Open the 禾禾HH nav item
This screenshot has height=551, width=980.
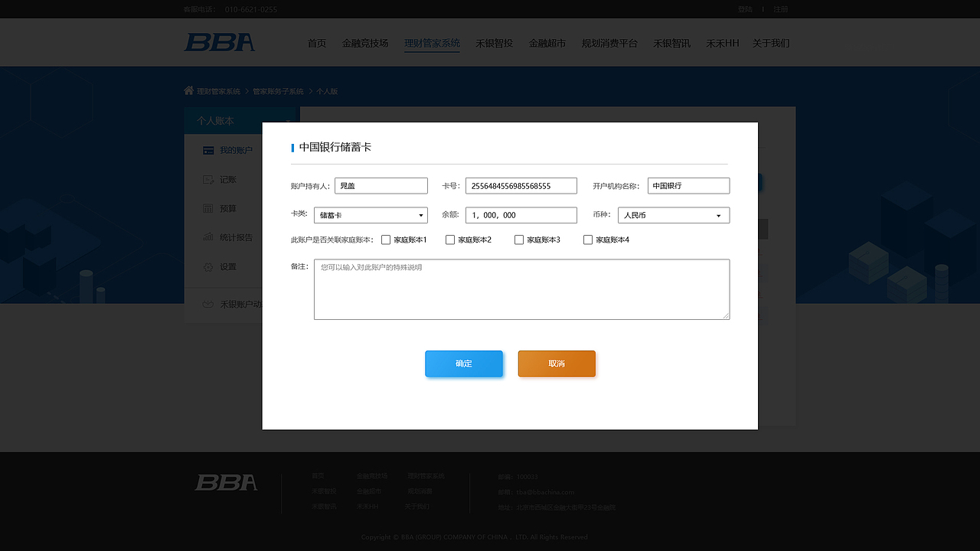pos(722,43)
